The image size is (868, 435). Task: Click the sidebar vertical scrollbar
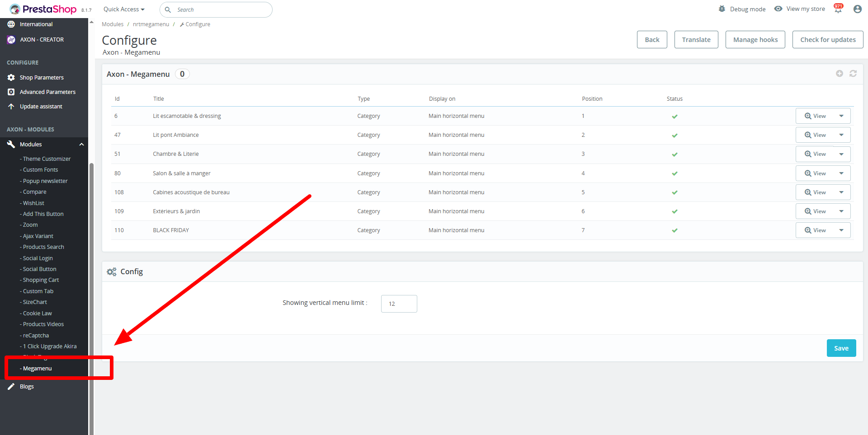pos(91,271)
